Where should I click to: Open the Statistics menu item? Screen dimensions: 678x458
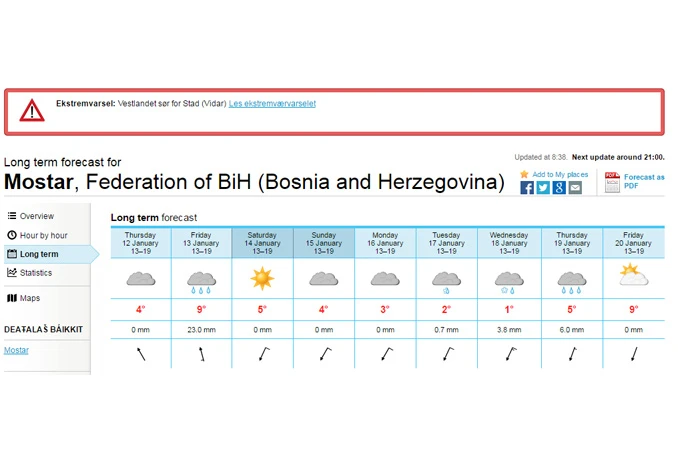[x=36, y=272]
